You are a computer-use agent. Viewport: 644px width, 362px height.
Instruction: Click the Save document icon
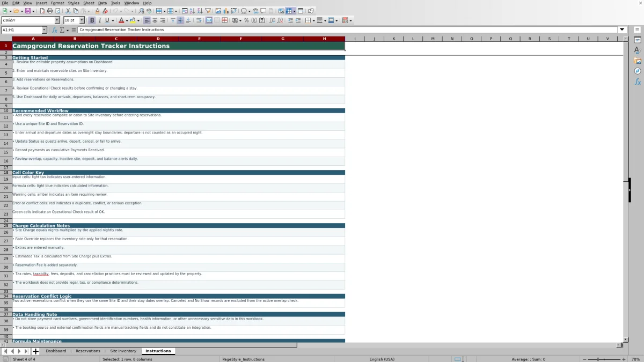click(x=27, y=11)
